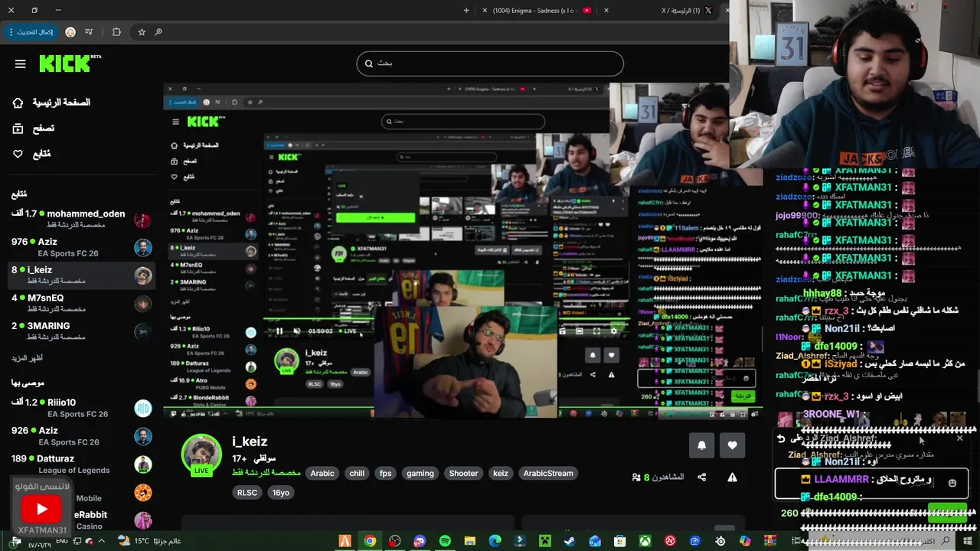Open Aziz EA Sports FC 26 followed channel at 976

coord(80,247)
